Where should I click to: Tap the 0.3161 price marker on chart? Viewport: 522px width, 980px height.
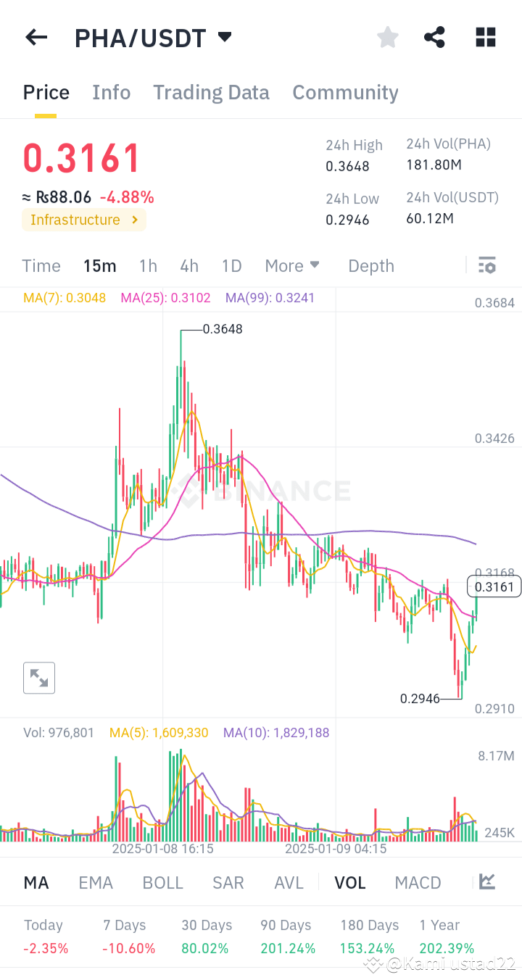pos(494,586)
